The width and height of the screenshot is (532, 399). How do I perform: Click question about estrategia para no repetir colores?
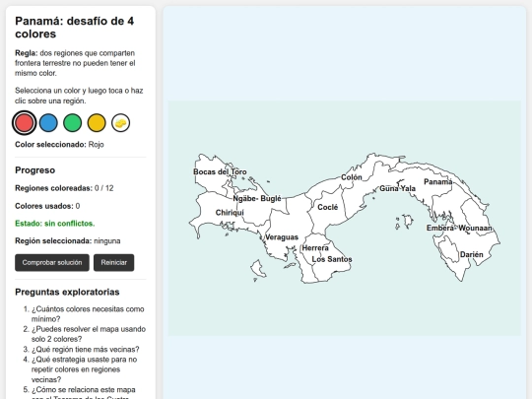[84, 369]
